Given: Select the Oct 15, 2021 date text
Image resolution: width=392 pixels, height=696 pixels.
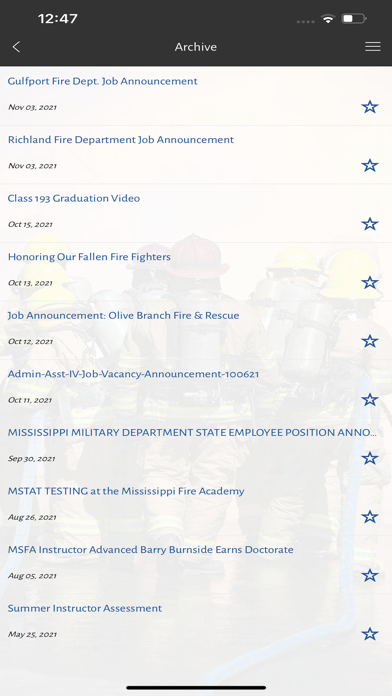Looking at the screenshot, I should point(30,225).
